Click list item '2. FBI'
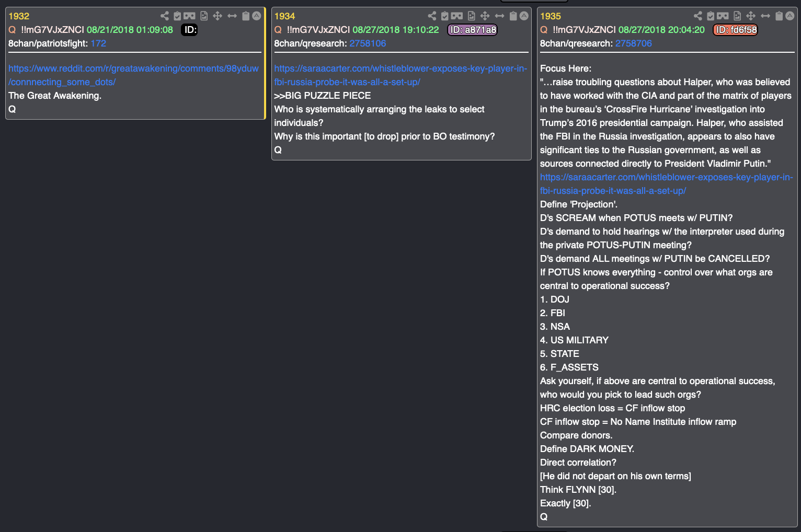Viewport: 801px width, 532px height. pyautogui.click(x=553, y=313)
